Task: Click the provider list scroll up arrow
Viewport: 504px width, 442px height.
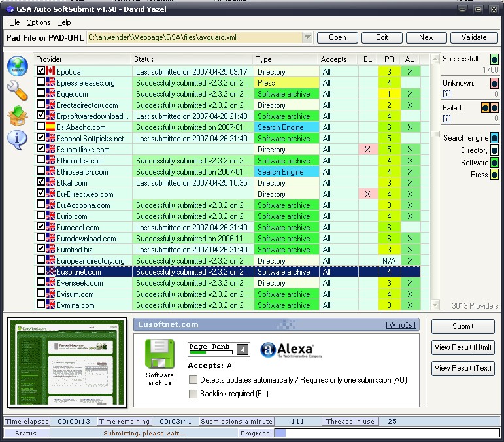Action: click(435, 59)
